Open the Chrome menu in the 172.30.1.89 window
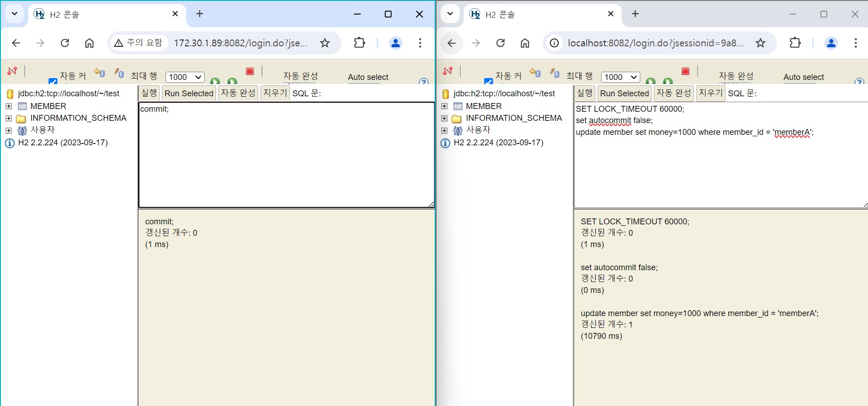 click(x=420, y=43)
